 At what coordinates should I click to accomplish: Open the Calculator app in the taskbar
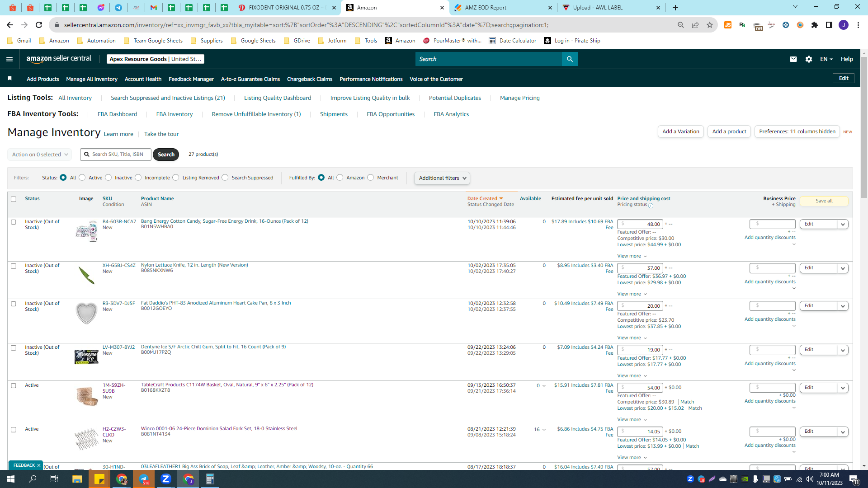coord(210,479)
